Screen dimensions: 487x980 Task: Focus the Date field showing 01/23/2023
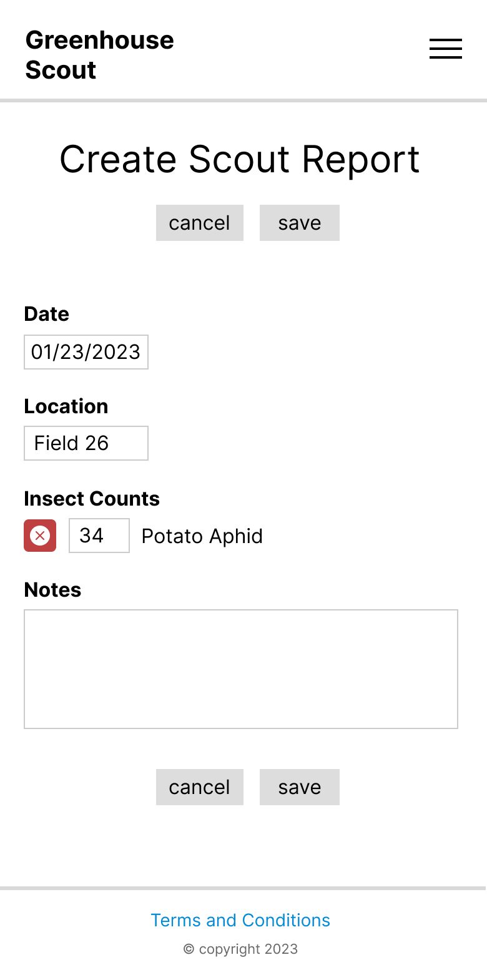click(x=86, y=352)
